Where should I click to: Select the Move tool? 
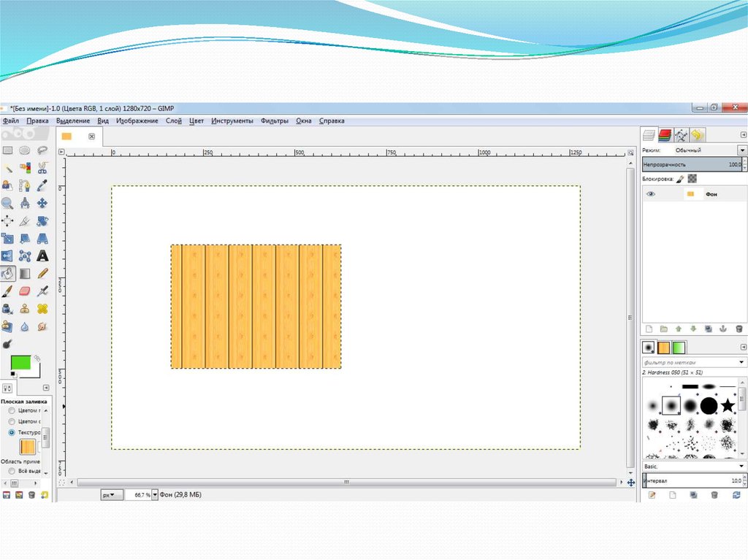42,203
